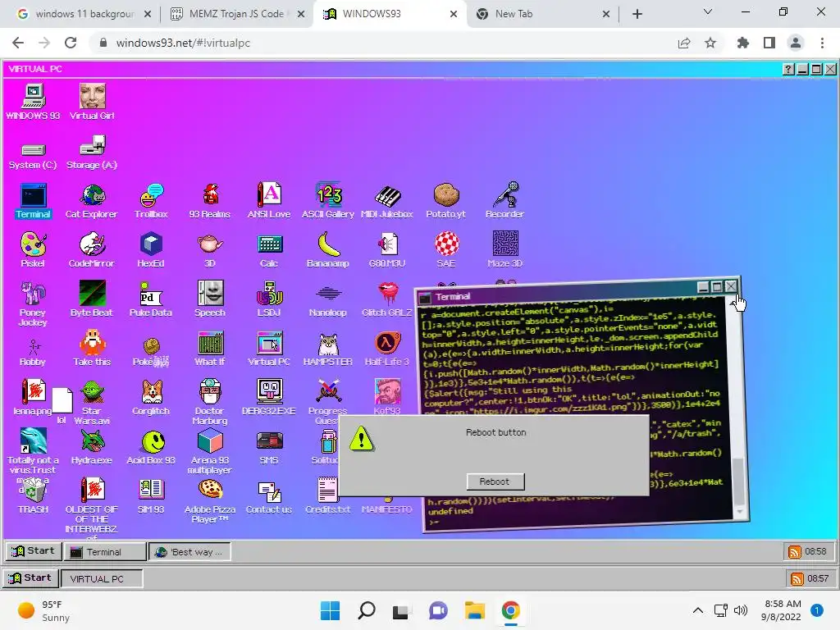
Task: Open the LSDJ icon
Action: (x=269, y=299)
